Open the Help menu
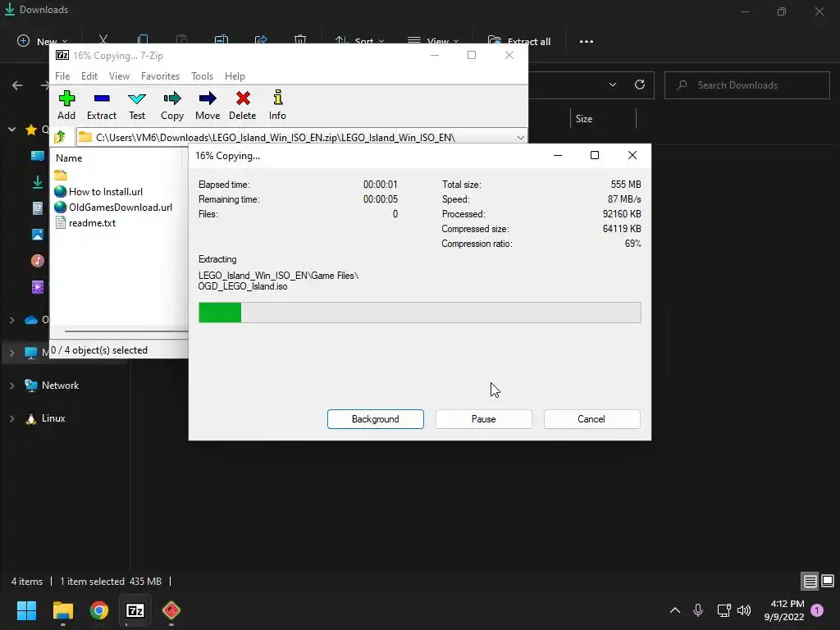This screenshot has height=630, width=840. 235,76
